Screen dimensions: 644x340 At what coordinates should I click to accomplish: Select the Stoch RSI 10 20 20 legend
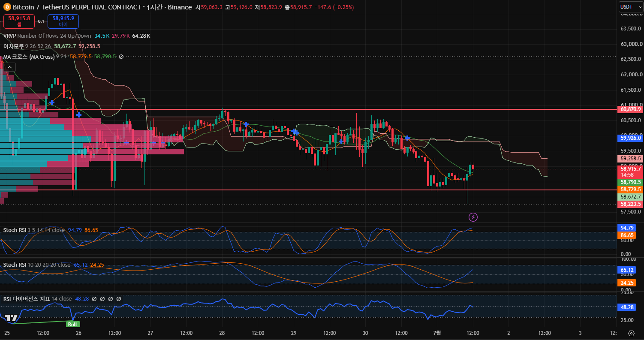(54, 265)
